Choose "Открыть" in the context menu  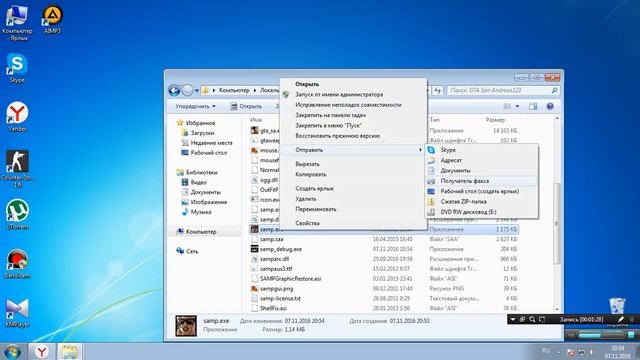353,84
